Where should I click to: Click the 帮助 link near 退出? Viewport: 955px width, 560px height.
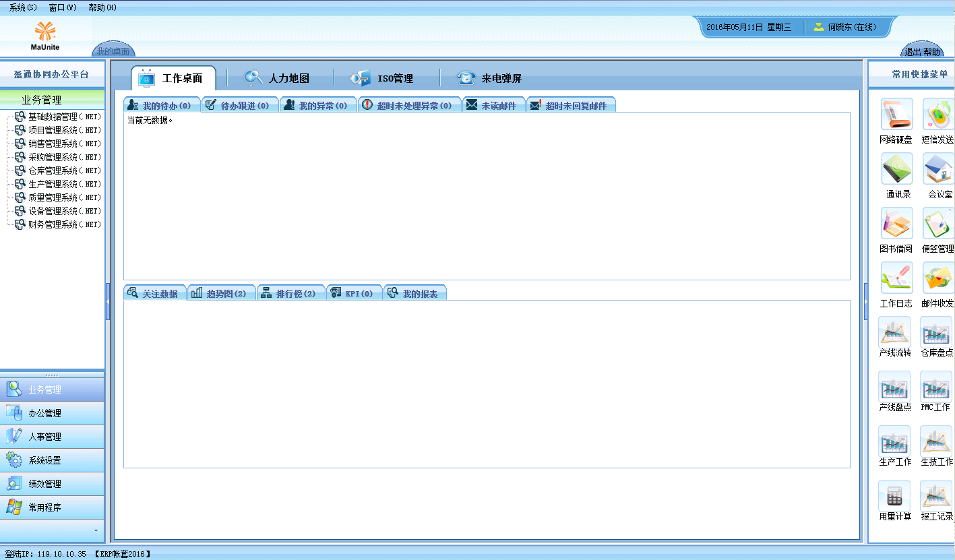coord(931,52)
